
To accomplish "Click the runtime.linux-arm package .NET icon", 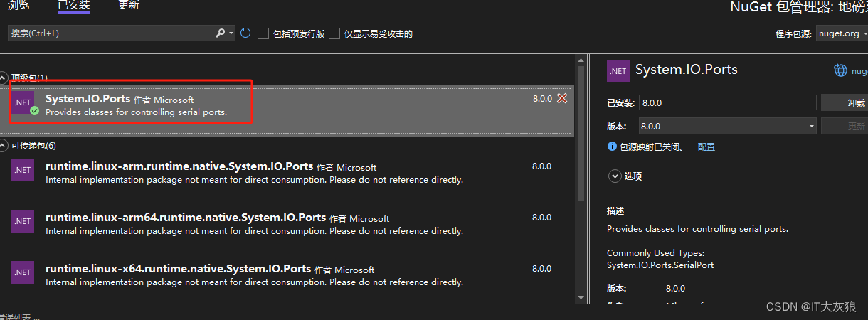I will [23, 170].
